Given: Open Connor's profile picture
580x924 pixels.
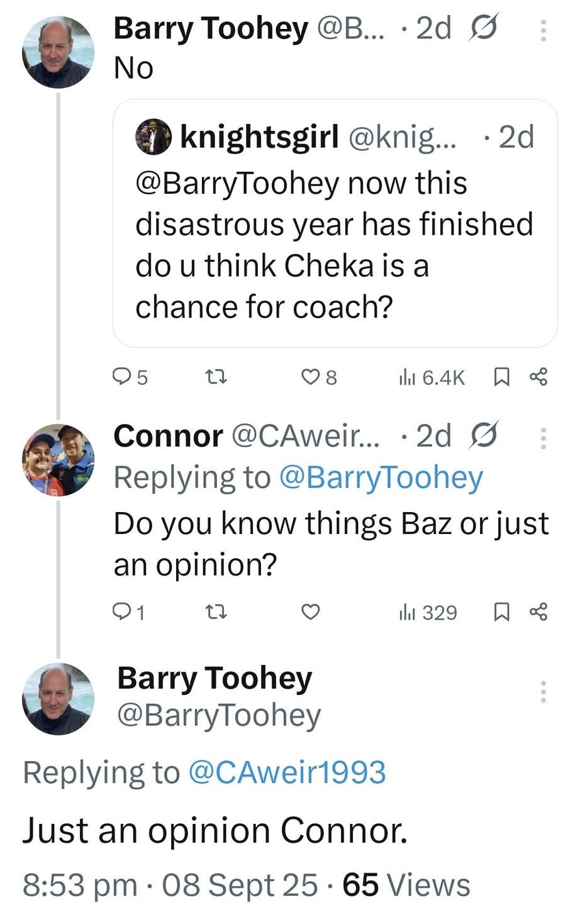Looking at the screenshot, I should (58, 460).
